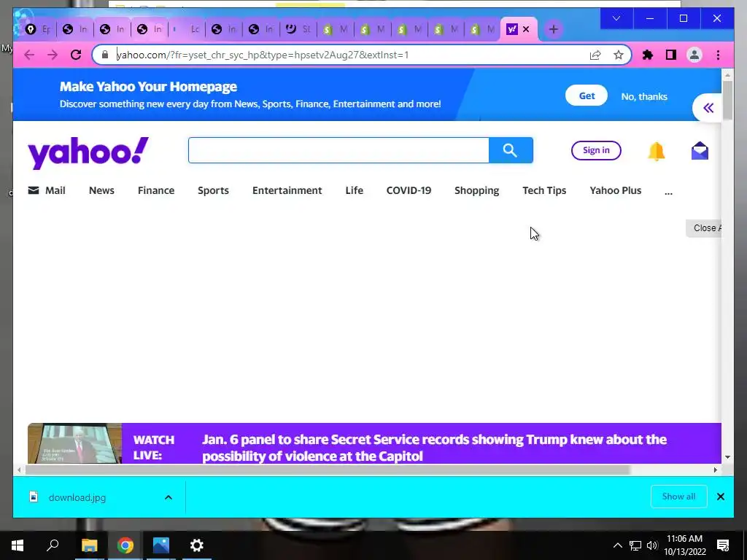Image resolution: width=747 pixels, height=560 pixels.
Task: Switch to the smiley-icon tab
Action: (298, 29)
